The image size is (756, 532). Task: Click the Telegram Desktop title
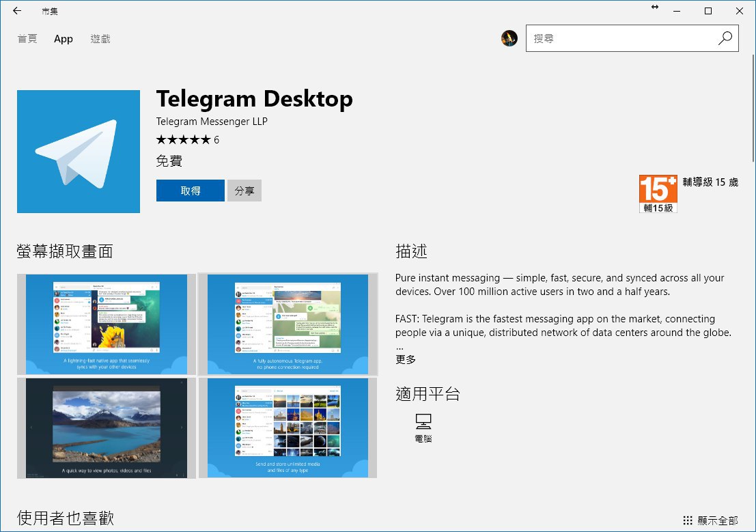coord(255,99)
